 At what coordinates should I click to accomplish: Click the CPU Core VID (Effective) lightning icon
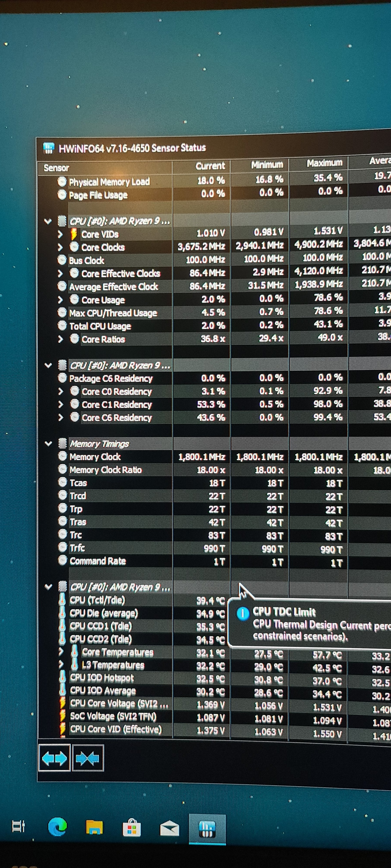pos(63,729)
